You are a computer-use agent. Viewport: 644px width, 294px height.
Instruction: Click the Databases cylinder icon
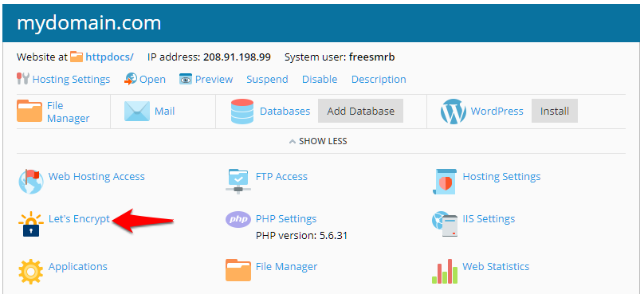[x=242, y=112]
